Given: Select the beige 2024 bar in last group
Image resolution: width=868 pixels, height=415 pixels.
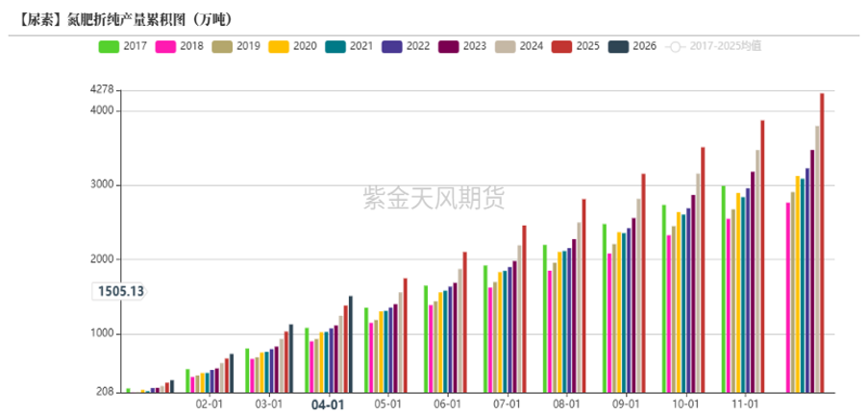Looking at the screenshot, I should 817,259.
